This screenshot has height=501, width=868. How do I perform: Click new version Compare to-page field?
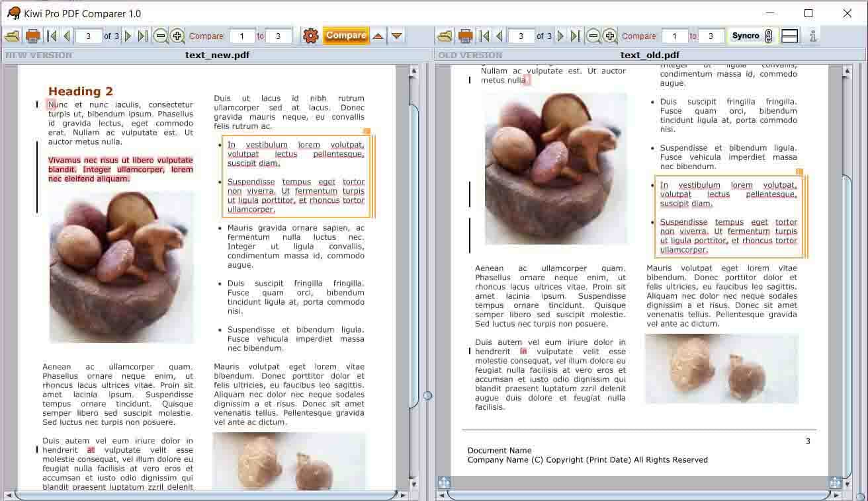279,36
